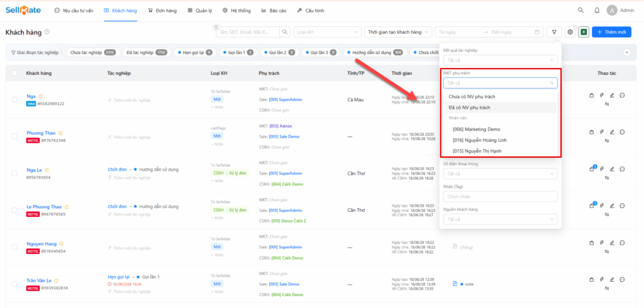
Task: Open the Yêu cầu tư vấn menu
Action: pos(74,11)
